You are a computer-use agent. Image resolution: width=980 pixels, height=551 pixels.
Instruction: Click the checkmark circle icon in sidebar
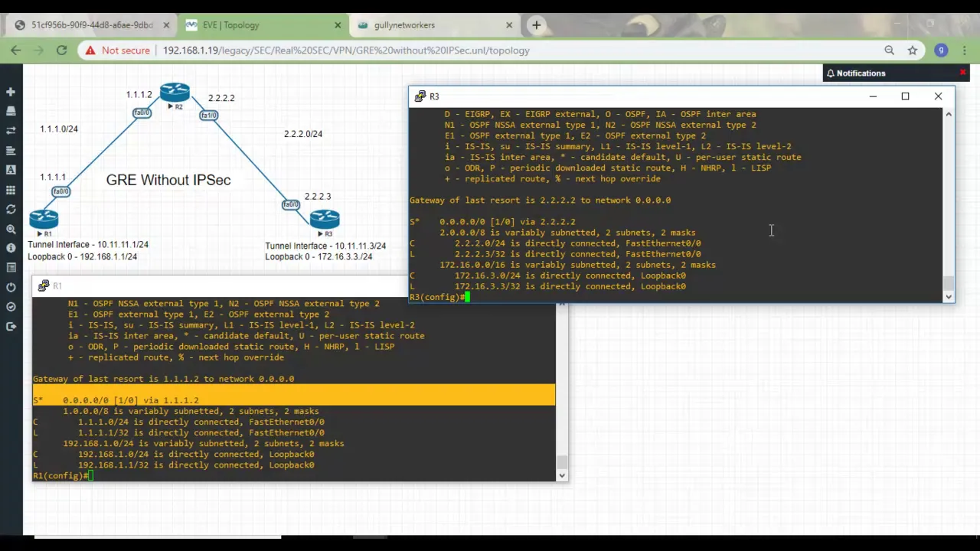pos(11,307)
